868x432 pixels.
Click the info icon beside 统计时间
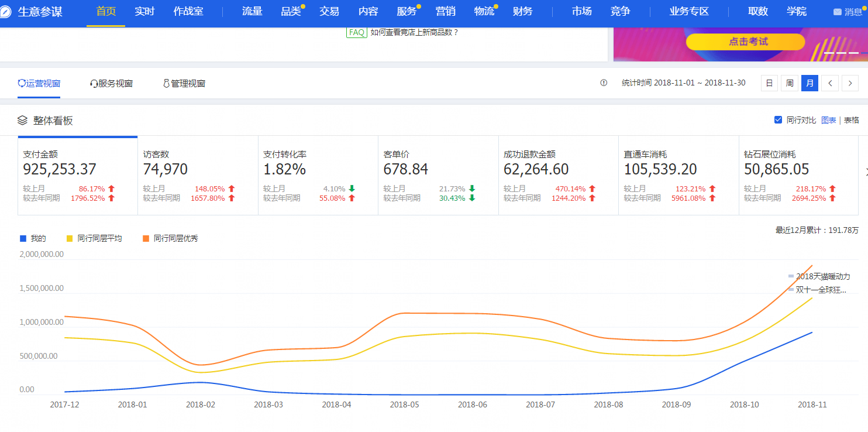tap(604, 83)
